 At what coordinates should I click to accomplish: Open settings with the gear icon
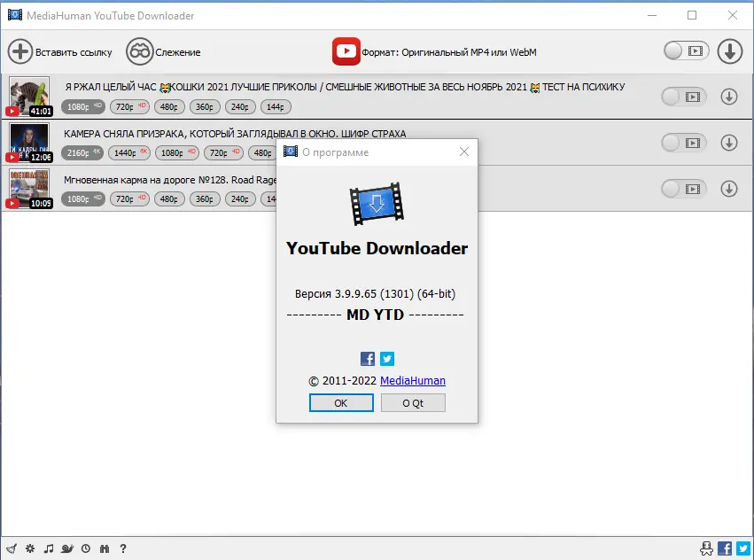coord(29,548)
